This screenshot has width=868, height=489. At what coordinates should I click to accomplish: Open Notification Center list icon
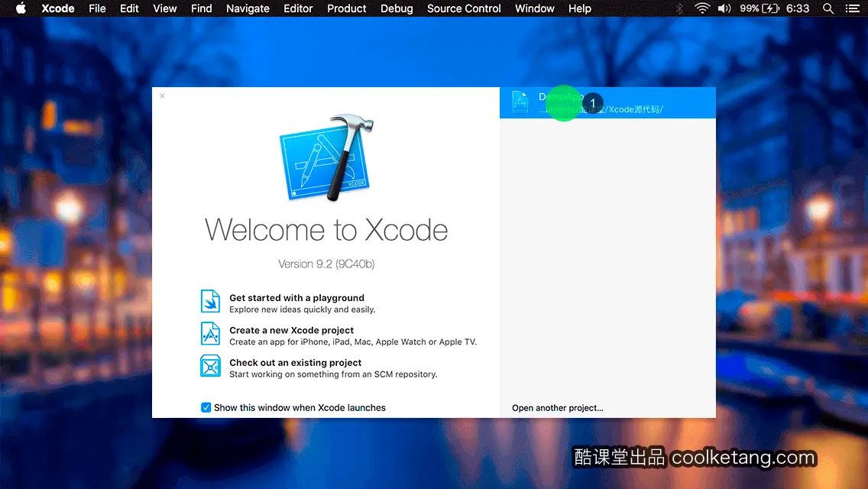coord(853,8)
